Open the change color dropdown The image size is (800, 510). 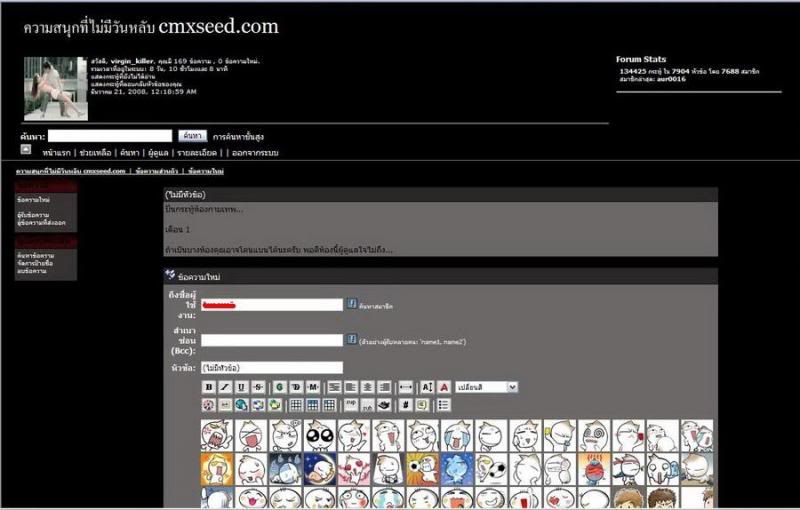click(x=487, y=387)
